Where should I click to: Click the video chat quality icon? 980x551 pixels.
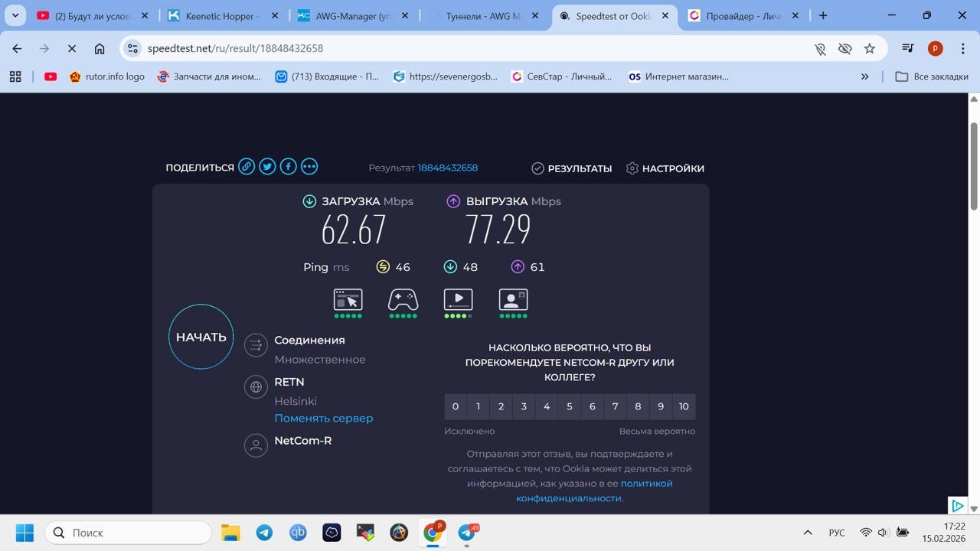click(513, 299)
